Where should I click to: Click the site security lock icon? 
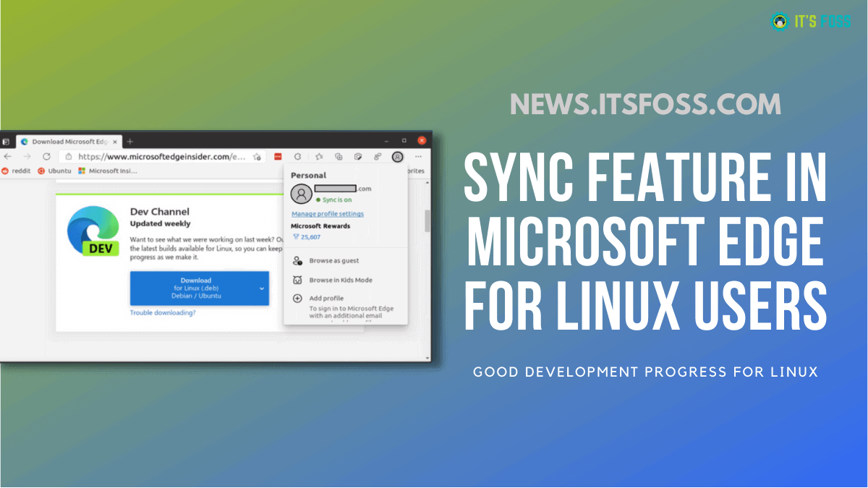(68, 156)
